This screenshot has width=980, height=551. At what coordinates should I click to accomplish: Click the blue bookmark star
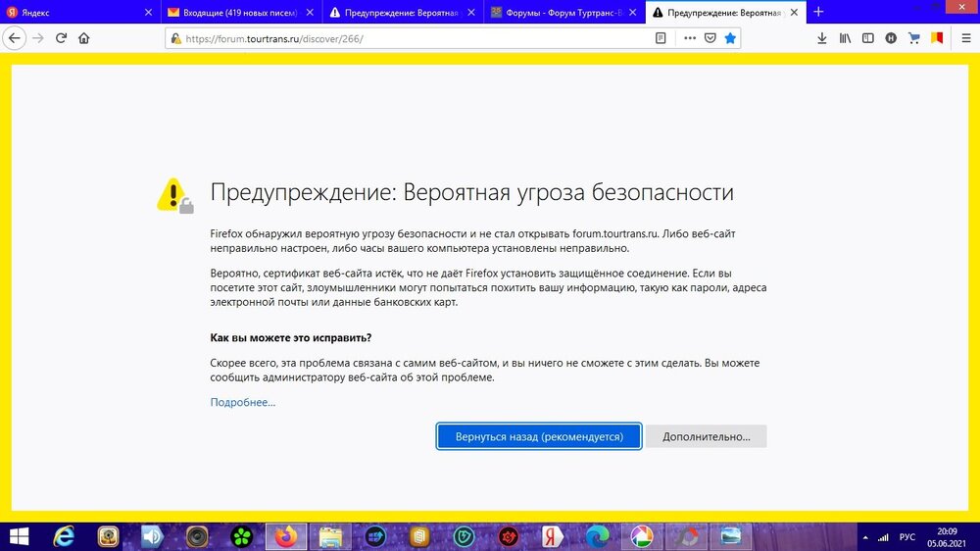tap(730, 38)
